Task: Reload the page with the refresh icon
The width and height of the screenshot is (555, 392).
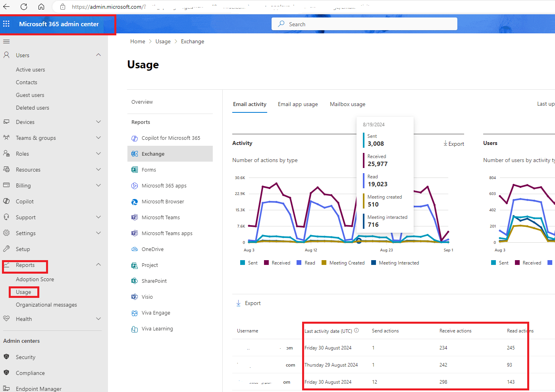Action: pos(24,7)
